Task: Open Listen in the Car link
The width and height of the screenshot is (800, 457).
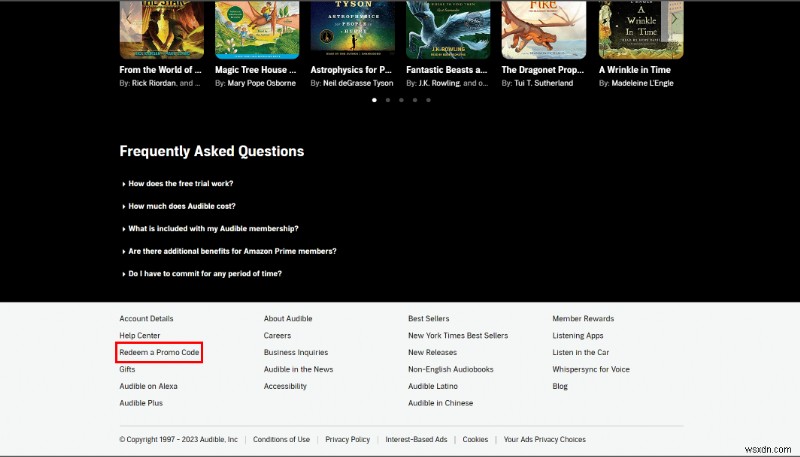Action: point(581,352)
